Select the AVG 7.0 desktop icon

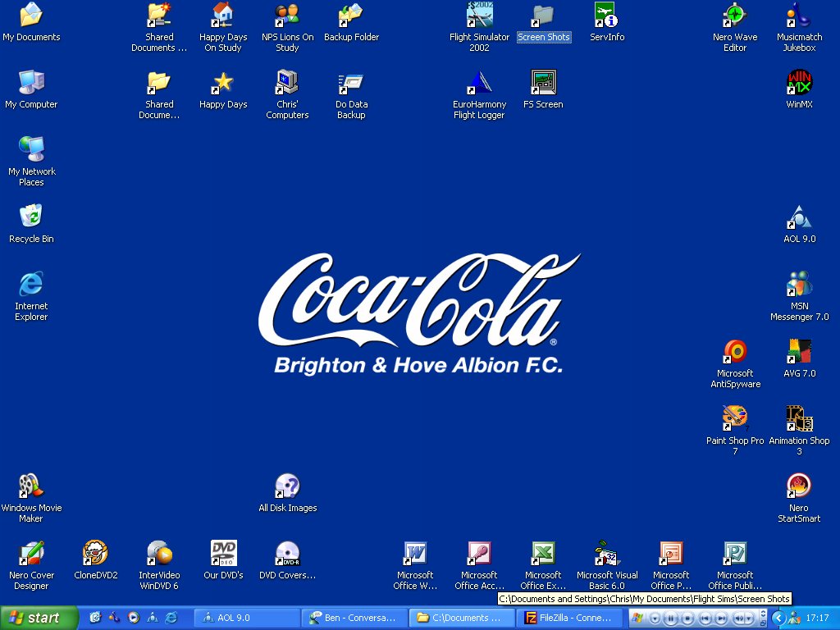[x=799, y=358]
